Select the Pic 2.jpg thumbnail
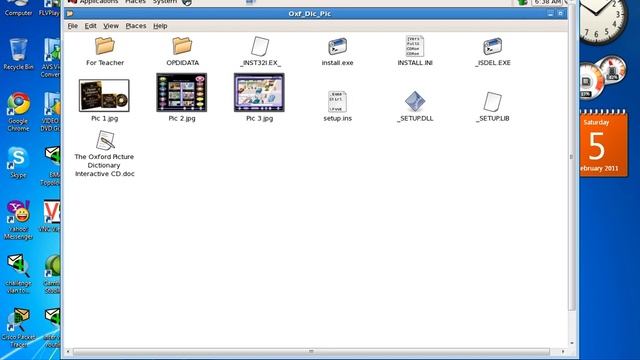 click(x=182, y=93)
